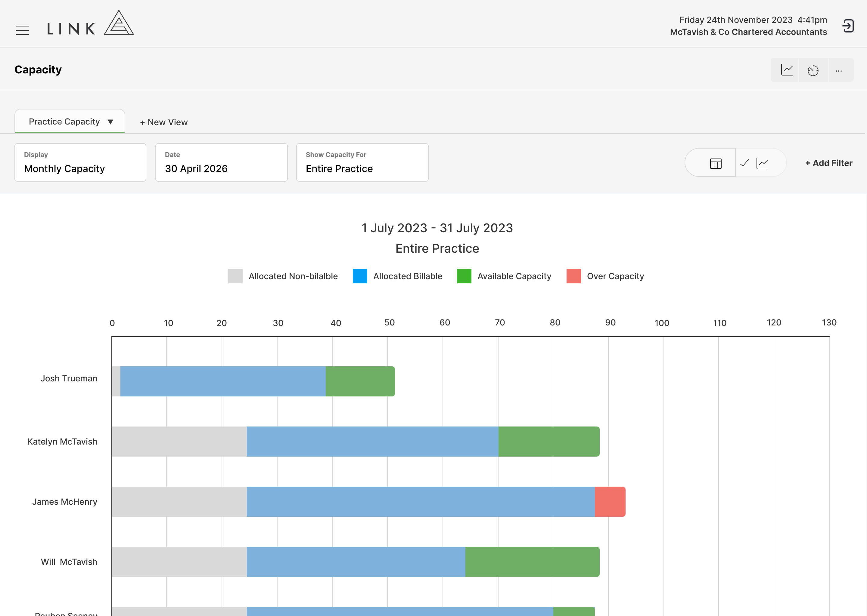Image resolution: width=867 pixels, height=616 pixels.
Task: Switch to table grid view
Action: [x=716, y=163]
